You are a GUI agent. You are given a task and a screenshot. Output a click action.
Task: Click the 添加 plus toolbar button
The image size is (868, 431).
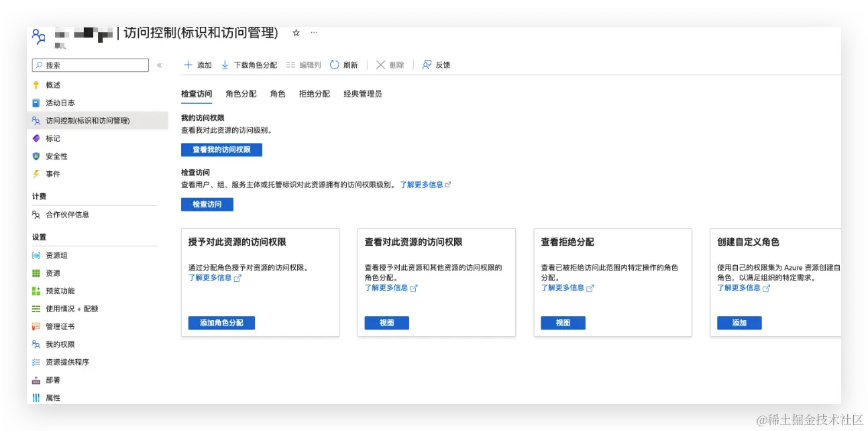[x=198, y=65]
